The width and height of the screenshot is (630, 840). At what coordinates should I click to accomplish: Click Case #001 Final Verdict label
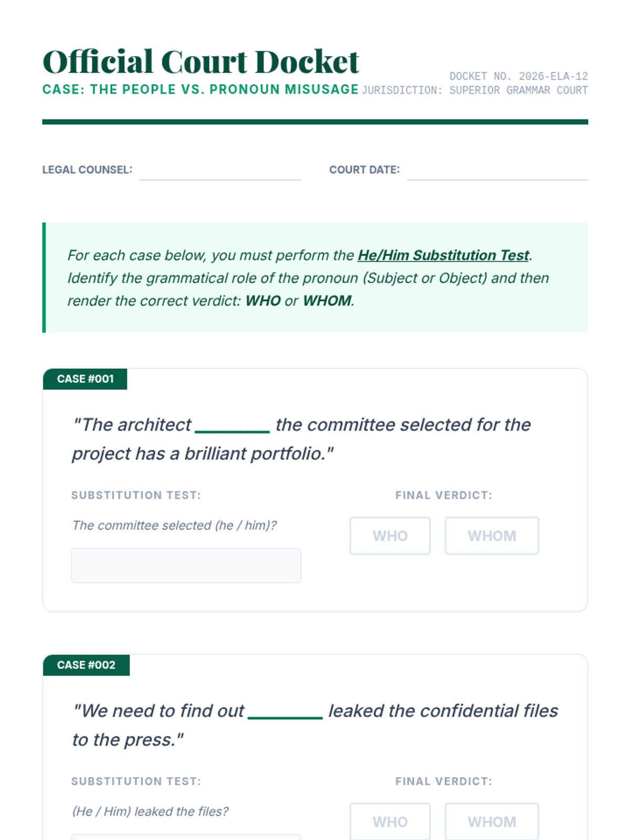point(444,495)
